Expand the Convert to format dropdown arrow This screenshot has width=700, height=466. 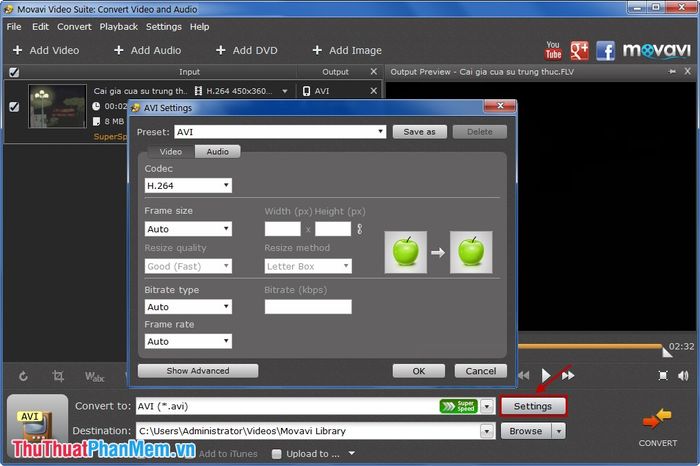pyautogui.click(x=487, y=406)
